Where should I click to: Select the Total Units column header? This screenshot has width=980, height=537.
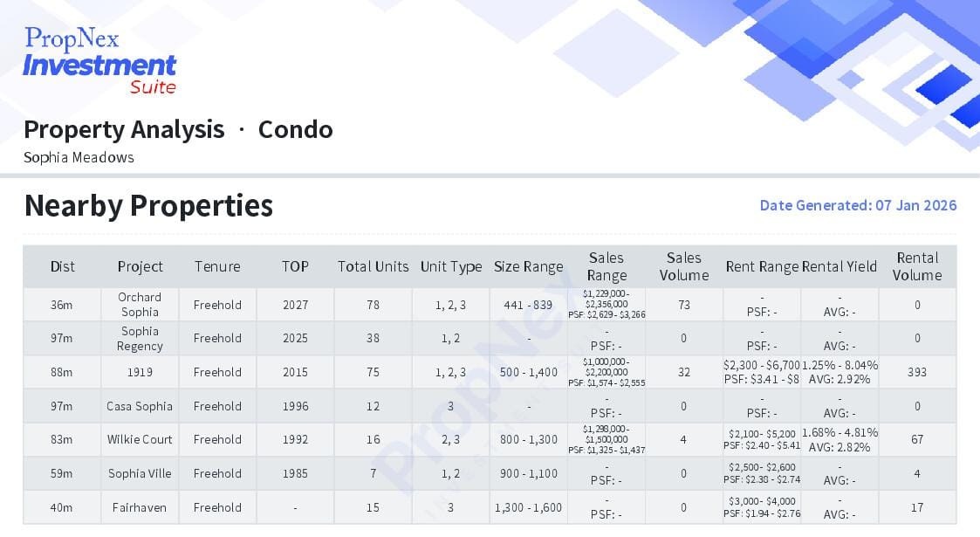373,266
